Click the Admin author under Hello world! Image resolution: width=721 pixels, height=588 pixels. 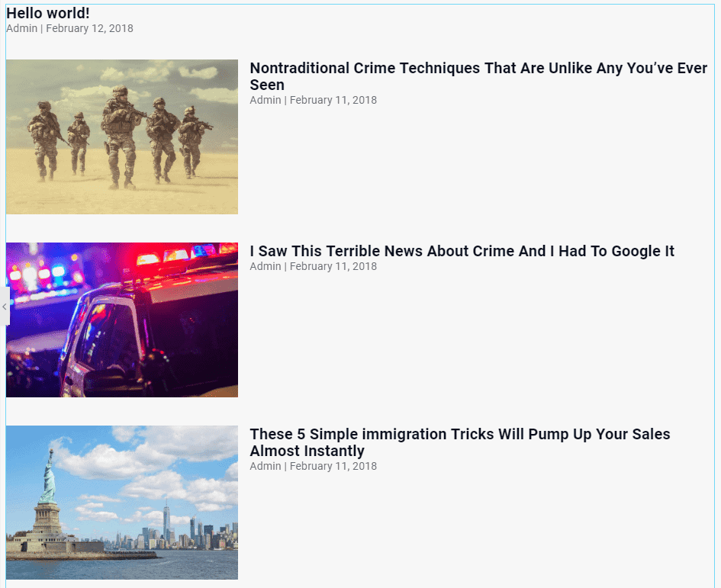[x=21, y=28]
